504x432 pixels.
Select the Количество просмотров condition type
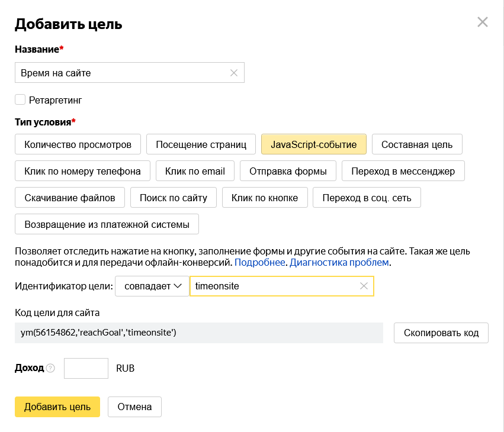(78, 144)
